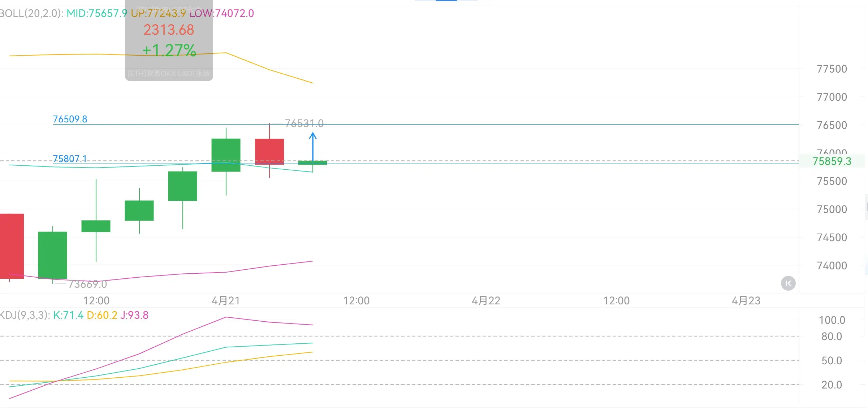Click the KDJ(9,3,3) indicator label
Image resolution: width=868 pixels, height=408 pixels.
coord(25,315)
